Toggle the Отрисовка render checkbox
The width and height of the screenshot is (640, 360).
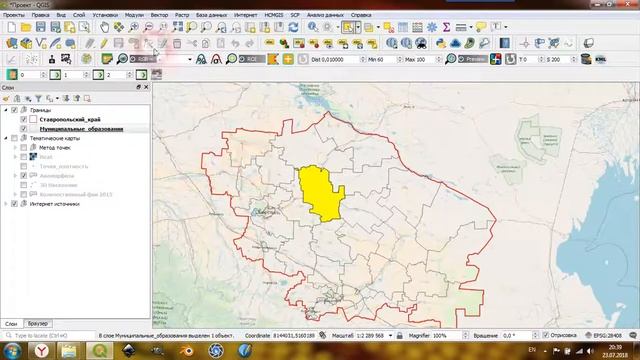coord(546,335)
